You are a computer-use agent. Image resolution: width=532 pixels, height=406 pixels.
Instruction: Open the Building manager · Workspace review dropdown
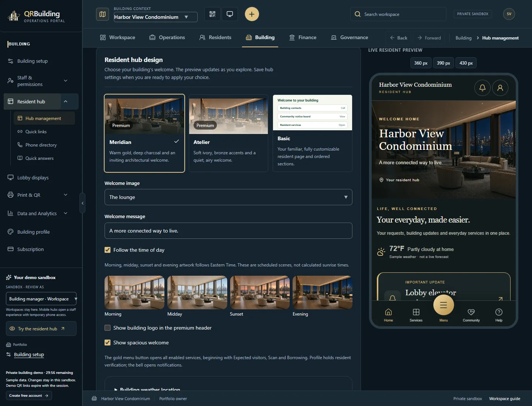point(41,299)
